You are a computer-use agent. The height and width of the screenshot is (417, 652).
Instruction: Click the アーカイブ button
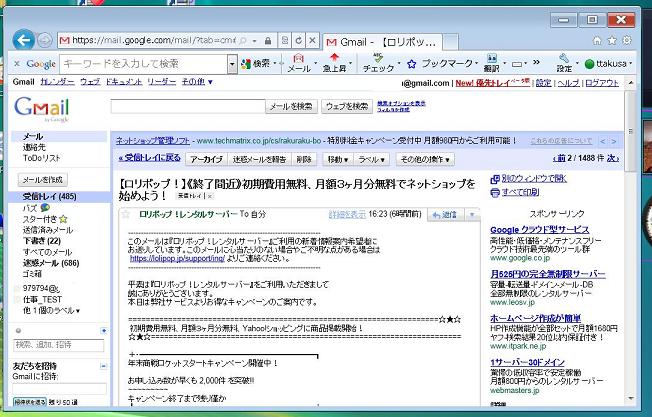coord(206,159)
